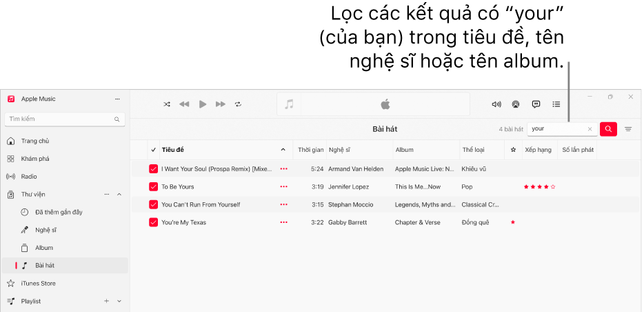Screen dimensions: 644x312
Task: Uncheck You're My Texas song
Action: [153, 222]
